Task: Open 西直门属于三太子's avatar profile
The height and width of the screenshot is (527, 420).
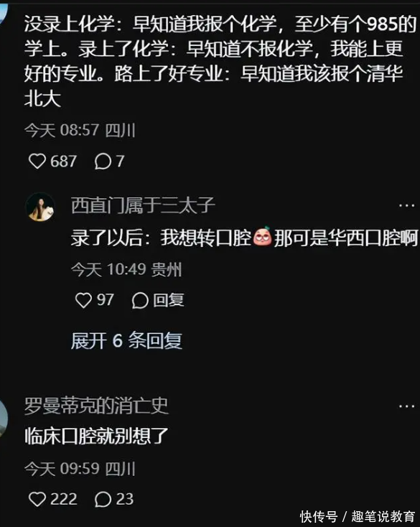Action: 41,207
